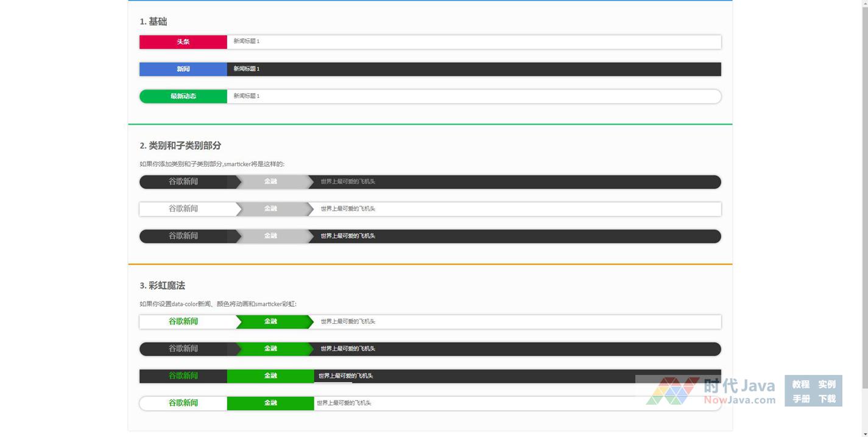
Task: Click green 金融 arrow in section 3's first ticker
Action: [x=270, y=321]
